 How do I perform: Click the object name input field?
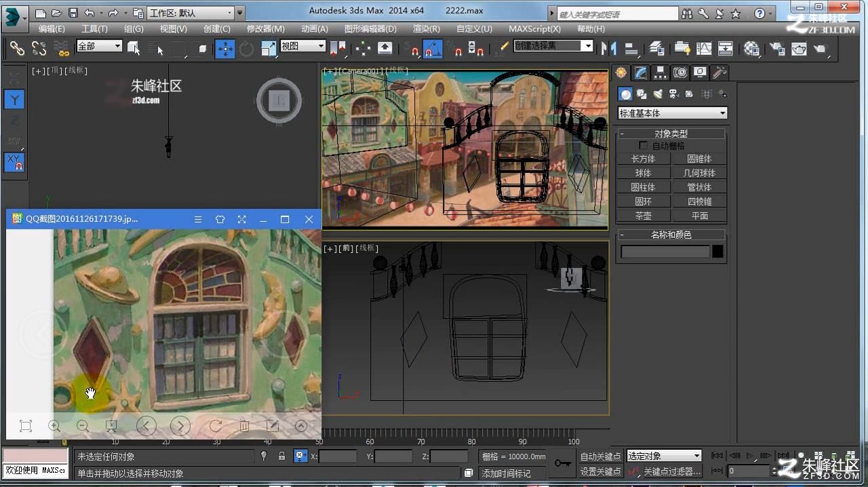(x=665, y=252)
